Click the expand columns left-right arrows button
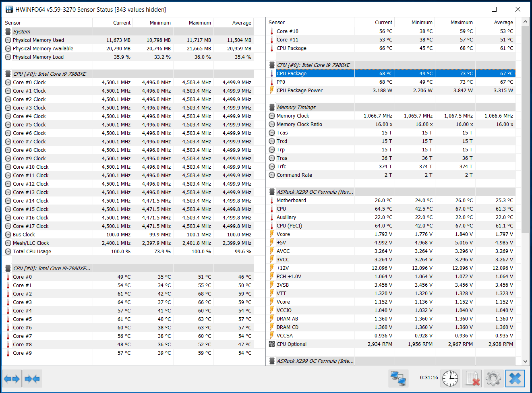Screen dimensions: 532x393 pos(12,379)
